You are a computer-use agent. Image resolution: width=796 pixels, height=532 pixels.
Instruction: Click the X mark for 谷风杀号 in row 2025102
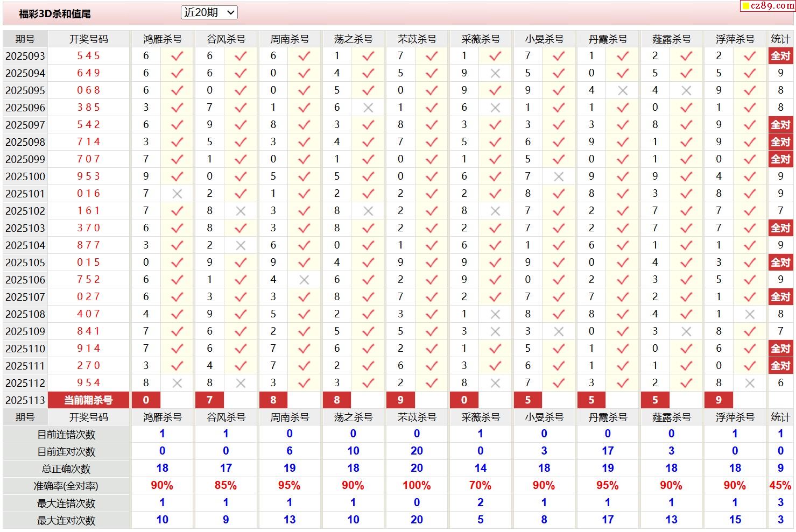[241, 211]
